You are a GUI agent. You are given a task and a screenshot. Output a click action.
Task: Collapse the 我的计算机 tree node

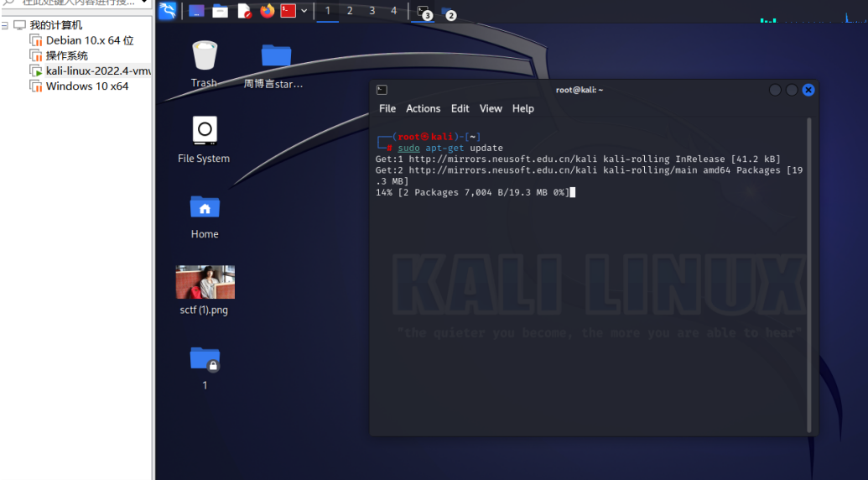[4, 25]
